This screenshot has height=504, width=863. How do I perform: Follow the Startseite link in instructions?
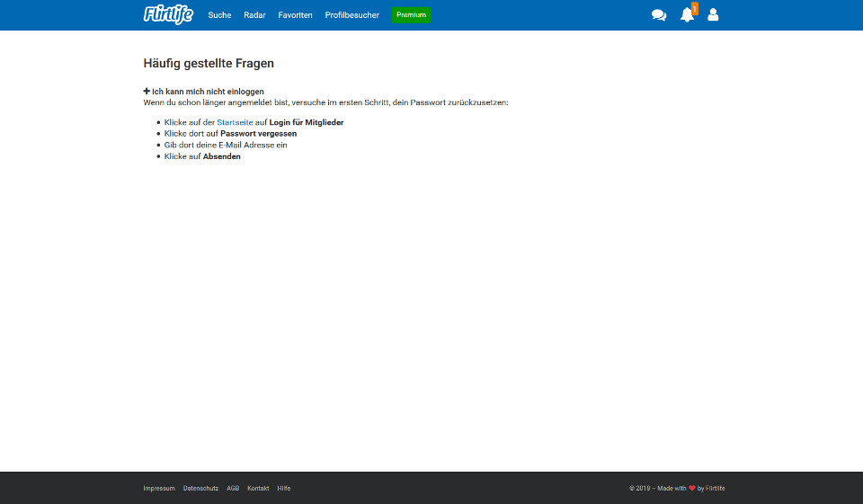coord(235,122)
